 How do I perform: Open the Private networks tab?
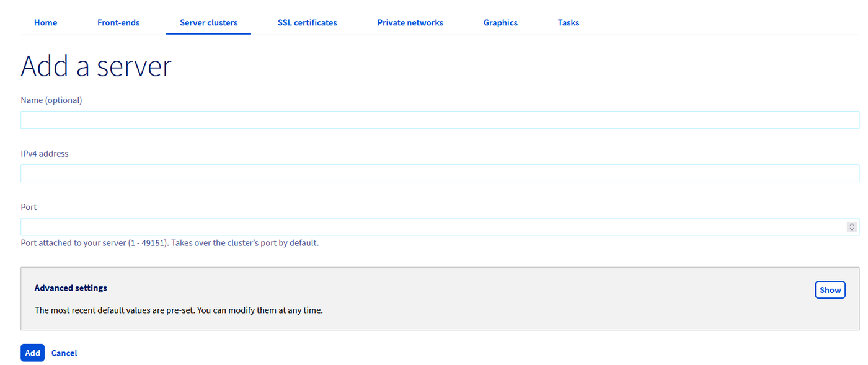tap(410, 22)
